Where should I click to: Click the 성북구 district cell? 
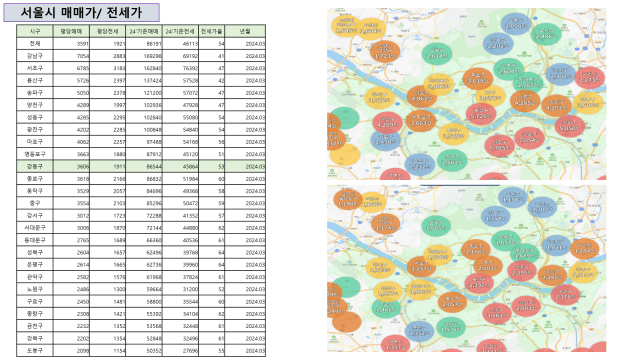click(x=35, y=252)
